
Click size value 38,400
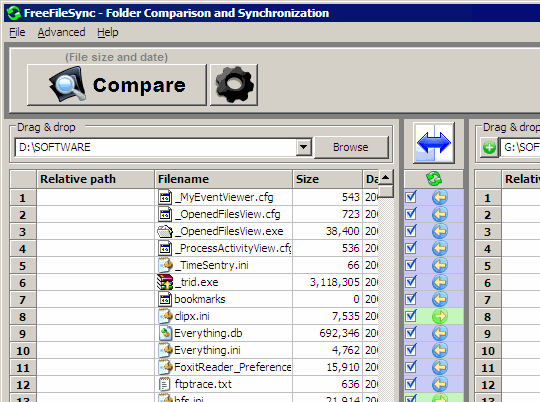[343, 231]
